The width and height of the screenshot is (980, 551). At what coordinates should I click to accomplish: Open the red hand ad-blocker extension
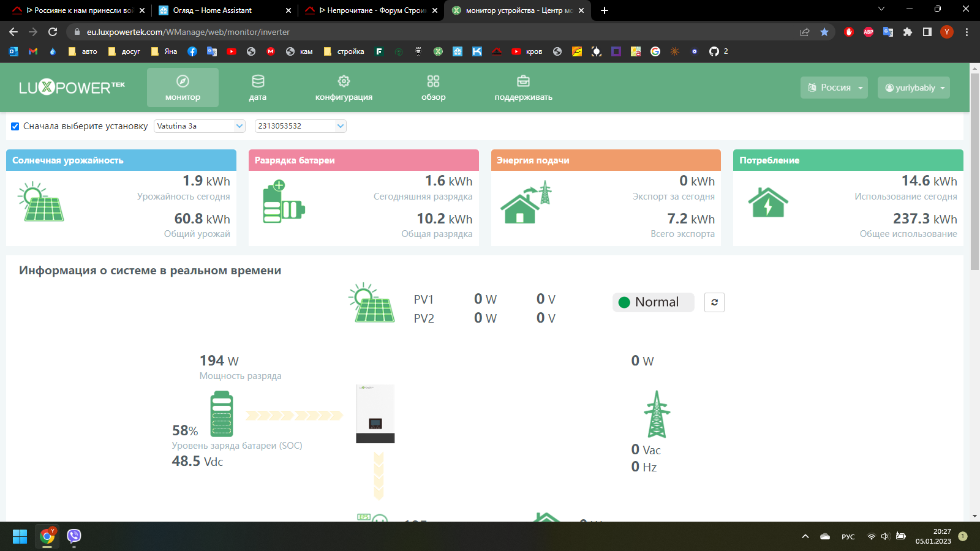point(849,32)
